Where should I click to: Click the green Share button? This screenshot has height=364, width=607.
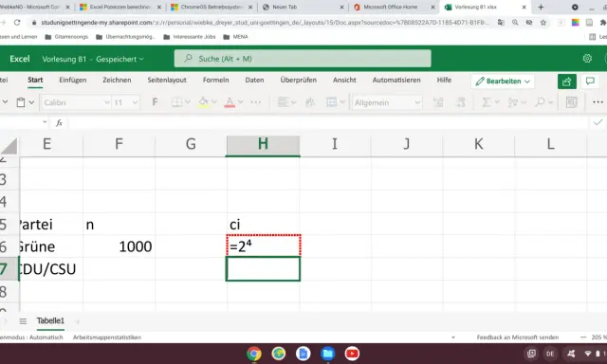567,82
